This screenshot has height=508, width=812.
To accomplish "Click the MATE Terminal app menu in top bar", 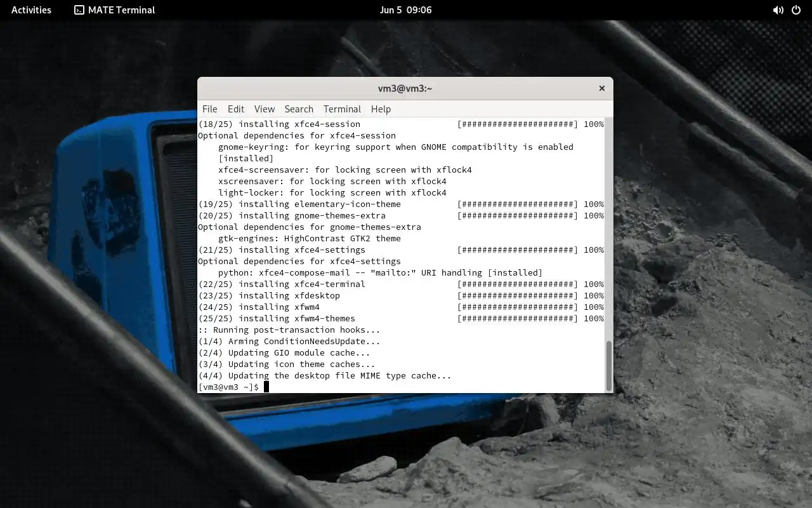I will [115, 10].
